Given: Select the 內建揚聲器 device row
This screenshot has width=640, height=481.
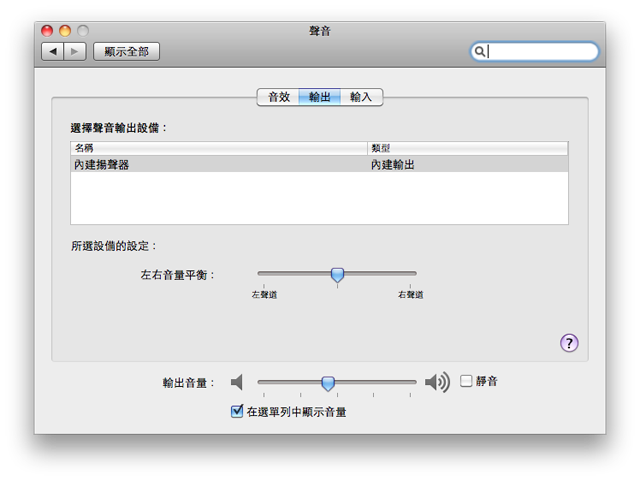Looking at the screenshot, I should (319, 165).
